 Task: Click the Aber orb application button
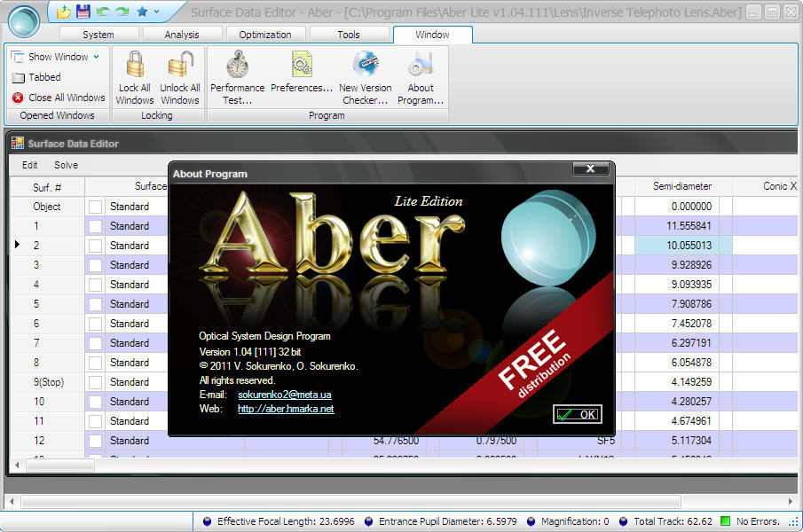[24, 21]
